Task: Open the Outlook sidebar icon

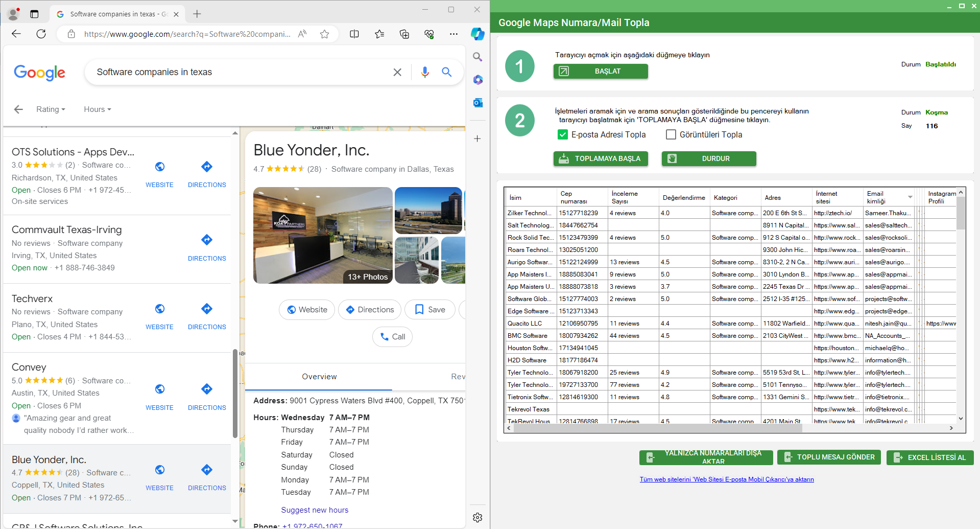Action: click(477, 103)
